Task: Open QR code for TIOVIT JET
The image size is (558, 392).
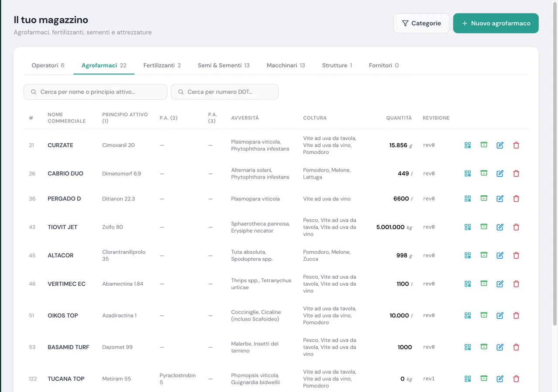Action: 468,227
